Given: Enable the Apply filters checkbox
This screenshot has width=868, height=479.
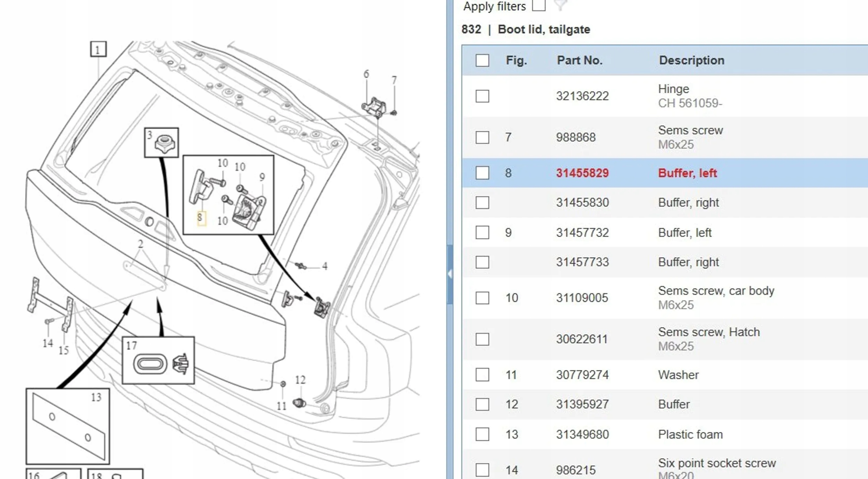Looking at the screenshot, I should coord(539,5).
